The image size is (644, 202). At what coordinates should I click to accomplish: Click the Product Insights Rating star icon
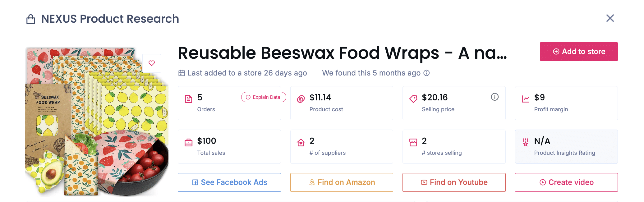click(x=525, y=142)
